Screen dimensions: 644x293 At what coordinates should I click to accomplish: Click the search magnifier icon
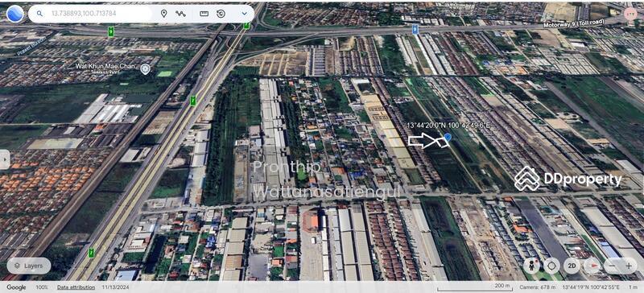pos(39,14)
